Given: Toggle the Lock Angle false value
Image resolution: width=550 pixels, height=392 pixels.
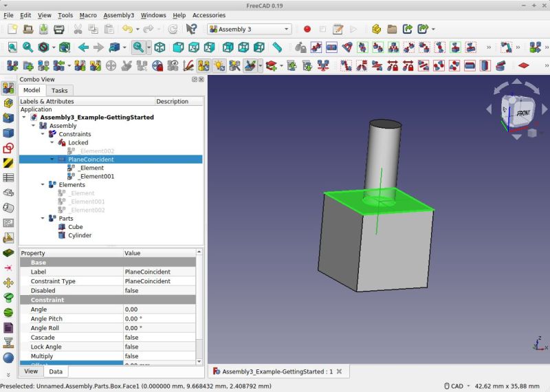Looking at the screenshot, I should click(159, 347).
